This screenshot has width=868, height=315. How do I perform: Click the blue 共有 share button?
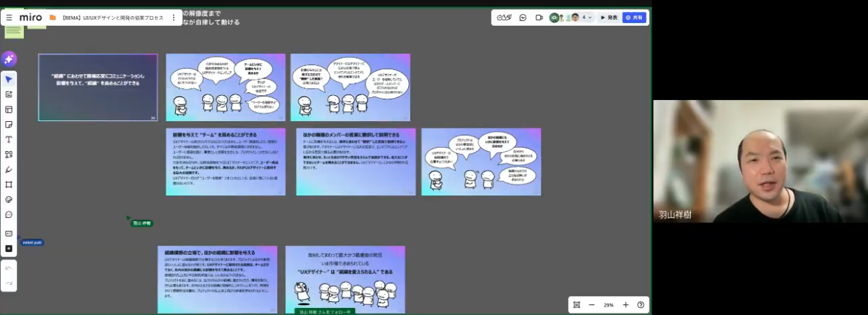point(634,17)
